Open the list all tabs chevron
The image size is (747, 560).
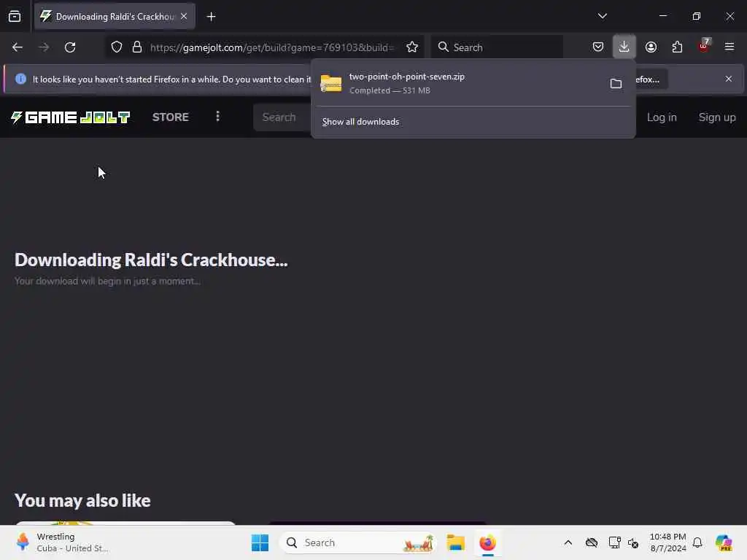[x=602, y=16]
